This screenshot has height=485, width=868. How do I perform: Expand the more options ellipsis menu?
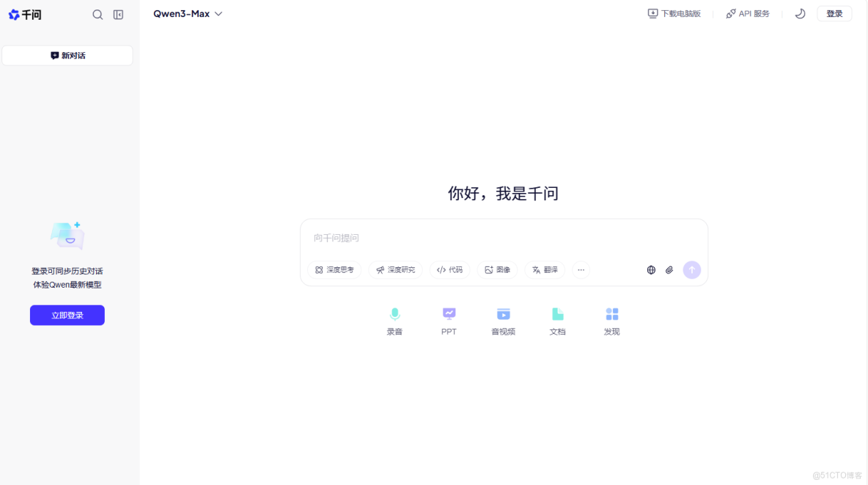pos(581,270)
